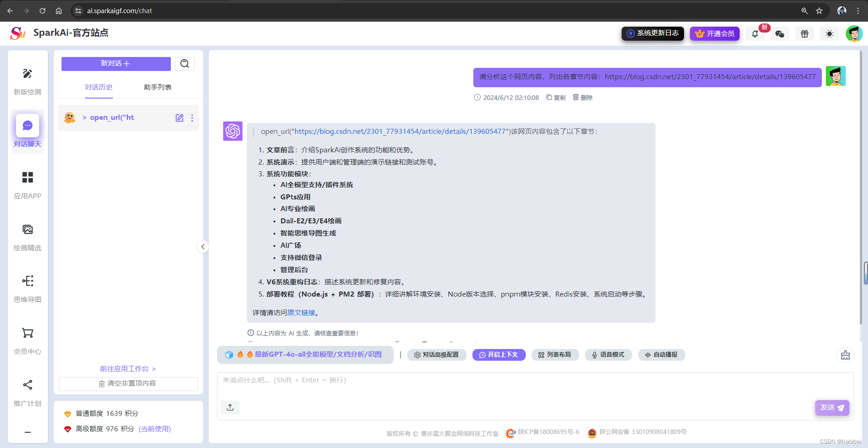Screen dimensions: 868x448
Task: Open the 绘画精选 gallery icon
Action: 28,230
